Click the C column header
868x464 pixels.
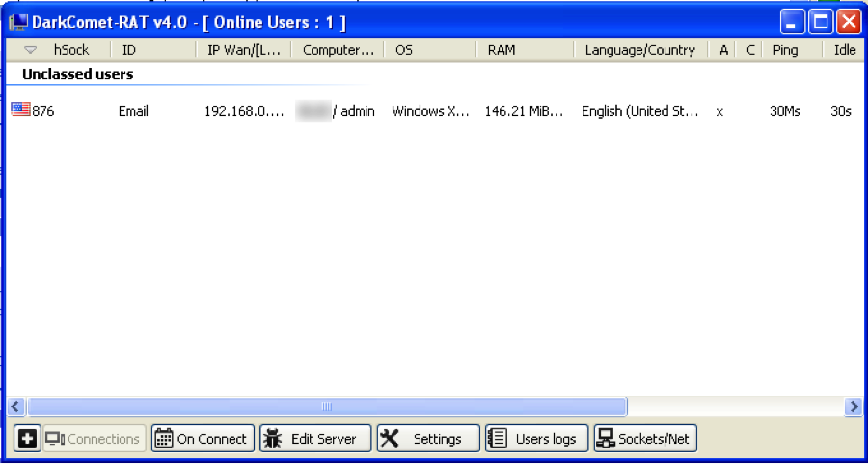(750, 50)
